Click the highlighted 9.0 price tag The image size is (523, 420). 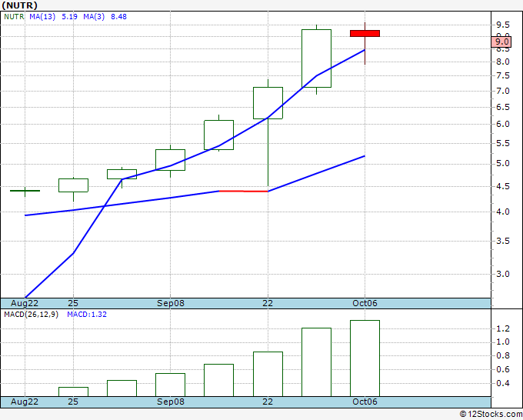click(501, 42)
